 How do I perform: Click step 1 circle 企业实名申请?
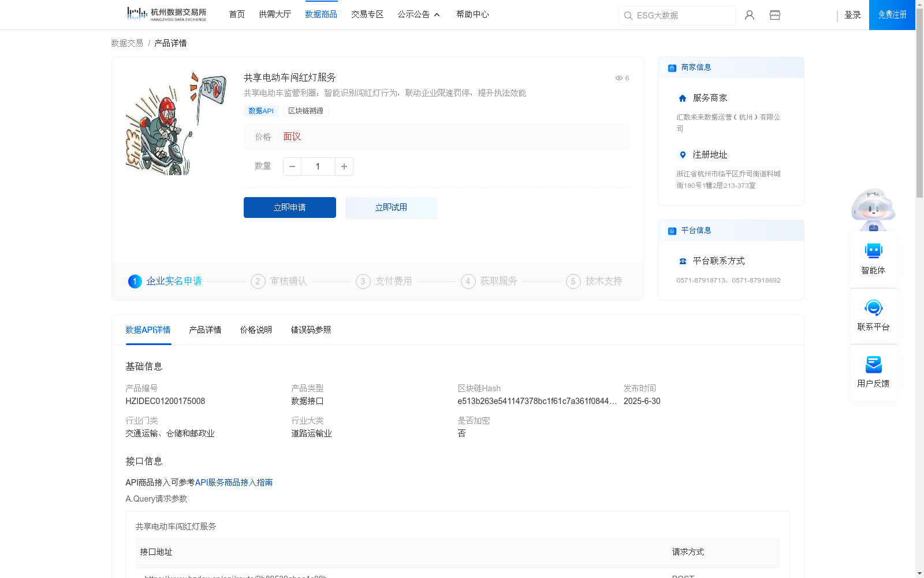[135, 281]
